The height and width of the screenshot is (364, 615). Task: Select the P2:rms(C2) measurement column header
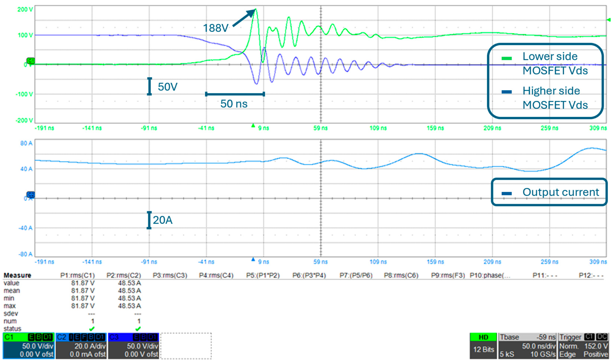point(124,275)
